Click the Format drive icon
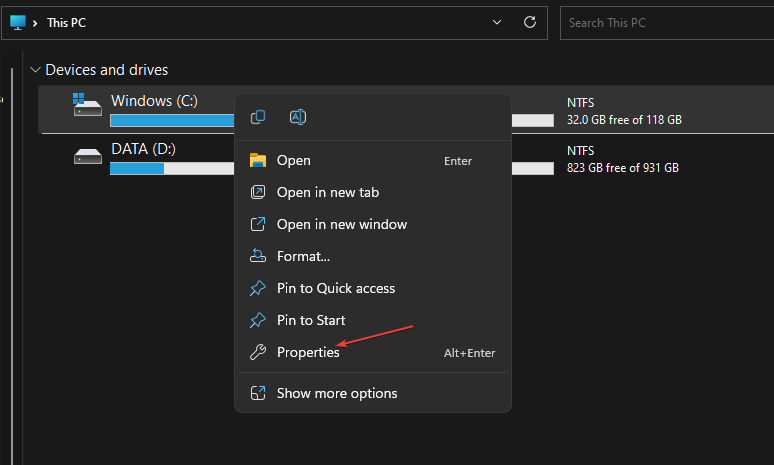Viewport: 774px width, 465px height. [x=258, y=256]
